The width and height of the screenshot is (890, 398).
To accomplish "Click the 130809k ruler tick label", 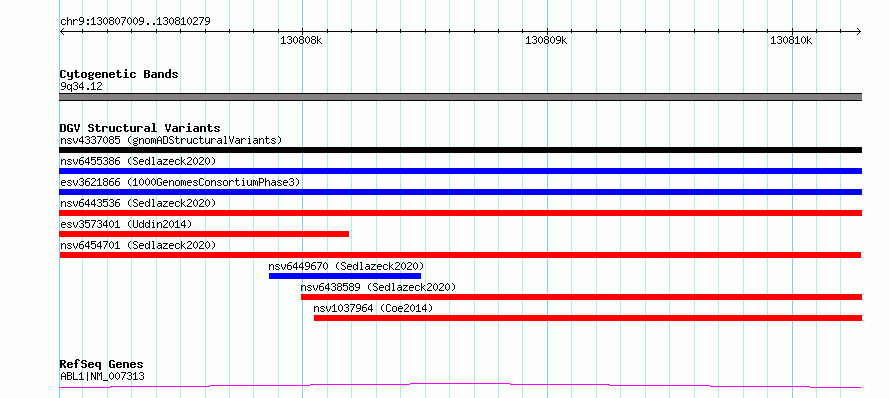I will [x=546, y=41].
